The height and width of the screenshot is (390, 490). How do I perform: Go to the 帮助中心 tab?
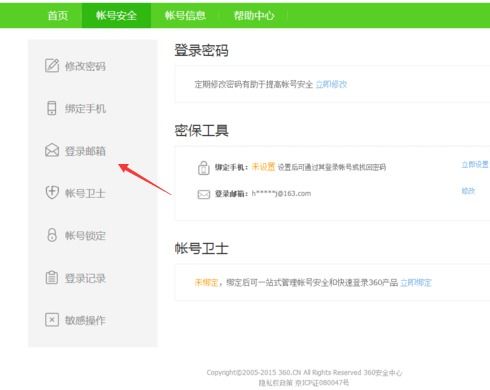(x=254, y=15)
